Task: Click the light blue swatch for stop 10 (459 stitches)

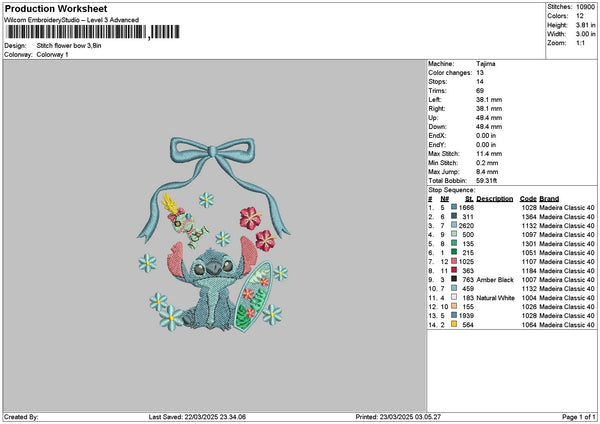Action: (x=454, y=288)
